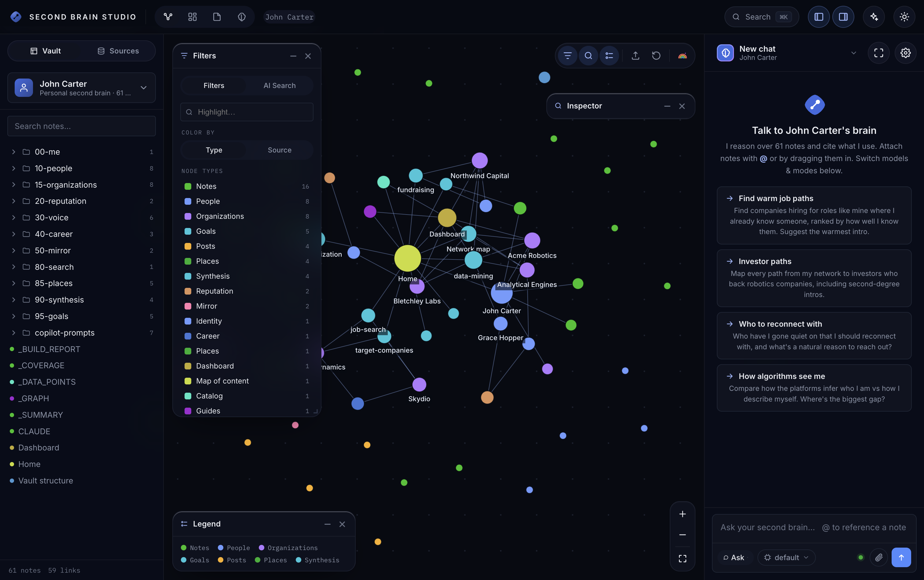The height and width of the screenshot is (580, 924).
Task: Click the purple Organizations color swatch
Action: click(x=188, y=216)
